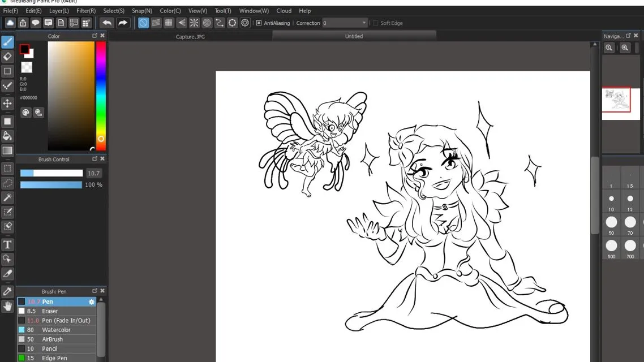Enable curve snap
Viewport: 644px width, 362px height.
point(220,23)
